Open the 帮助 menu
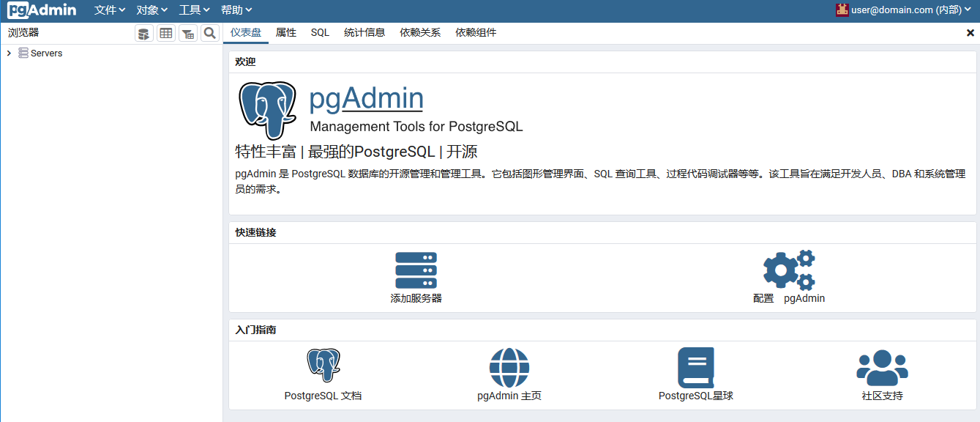The width and height of the screenshot is (980, 422). point(233,10)
